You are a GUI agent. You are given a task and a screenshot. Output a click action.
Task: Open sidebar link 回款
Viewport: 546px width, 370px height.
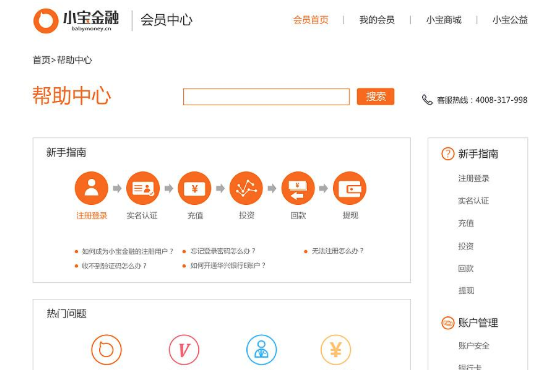point(466,269)
